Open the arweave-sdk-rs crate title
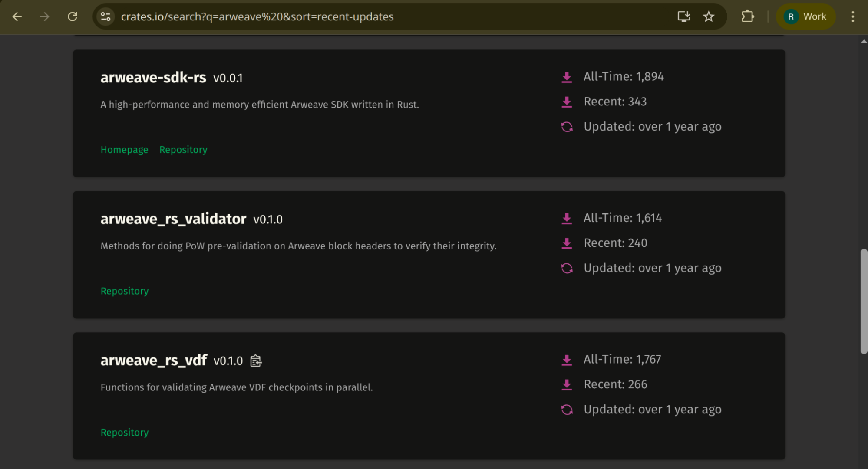 point(153,78)
